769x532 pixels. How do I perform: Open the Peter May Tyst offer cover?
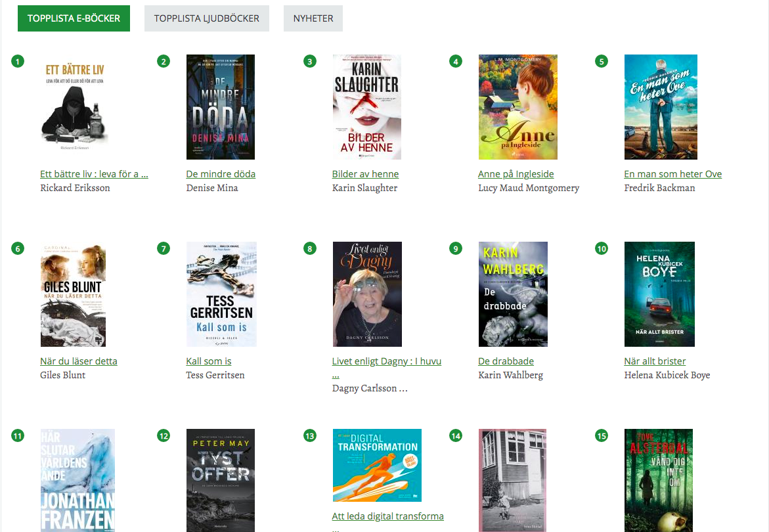(x=221, y=480)
